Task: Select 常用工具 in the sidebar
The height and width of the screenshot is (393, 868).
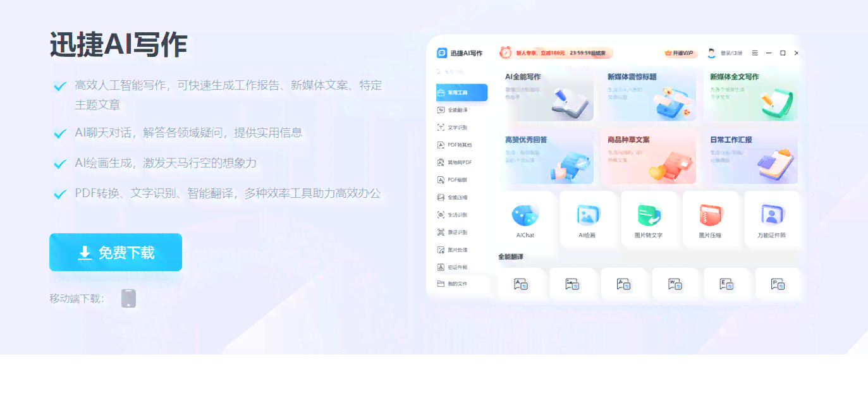Action: [x=462, y=92]
